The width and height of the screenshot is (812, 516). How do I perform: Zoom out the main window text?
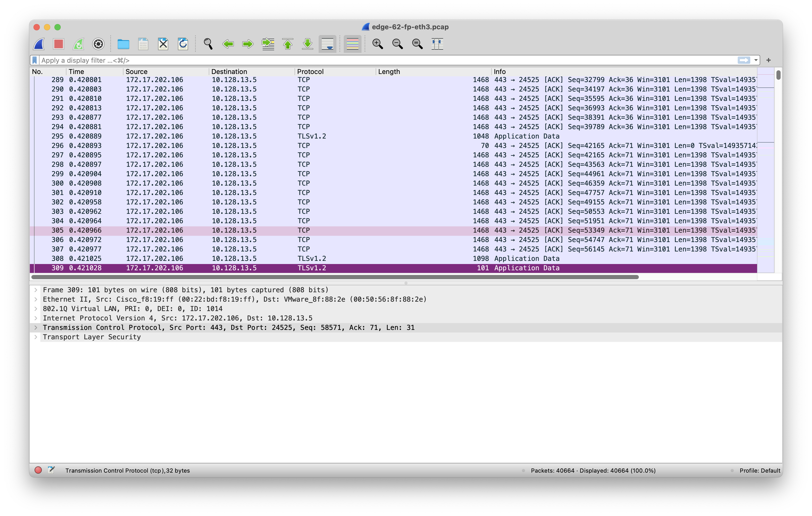pyautogui.click(x=398, y=44)
